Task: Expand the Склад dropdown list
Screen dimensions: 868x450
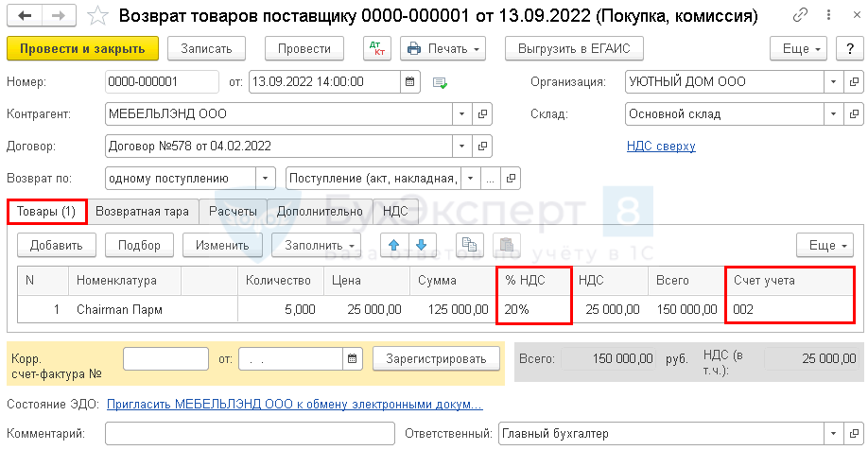Action: (833, 114)
